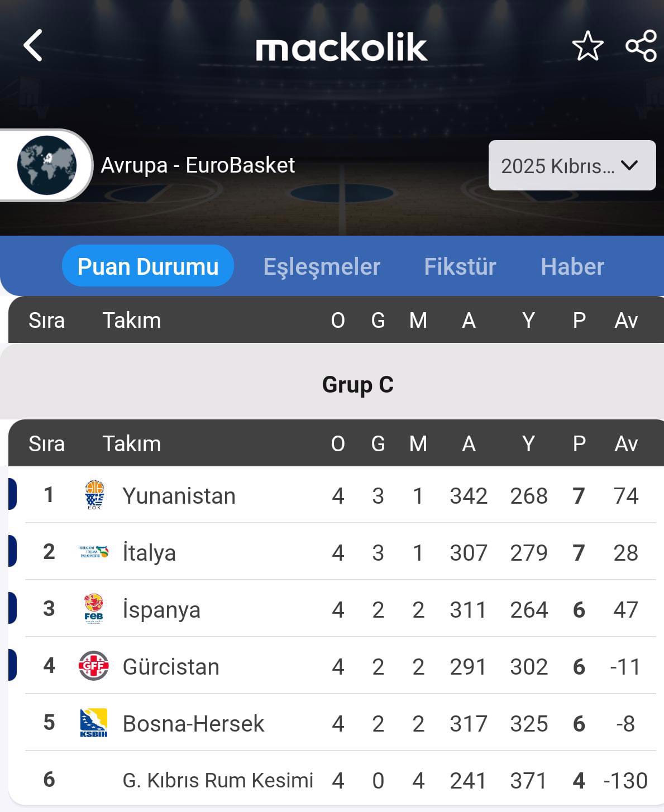Tap the Bosna-Hersek KSBIH logo
The width and height of the screenshot is (664, 812).
pos(93,723)
